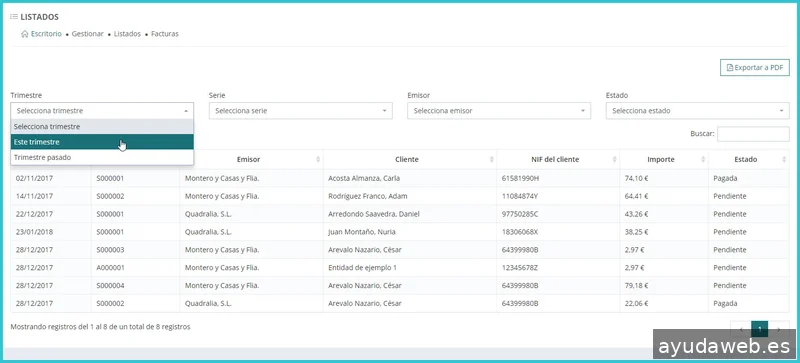This screenshot has width=800, height=363.
Task: Click amount 74,10 €
Action: click(636, 178)
